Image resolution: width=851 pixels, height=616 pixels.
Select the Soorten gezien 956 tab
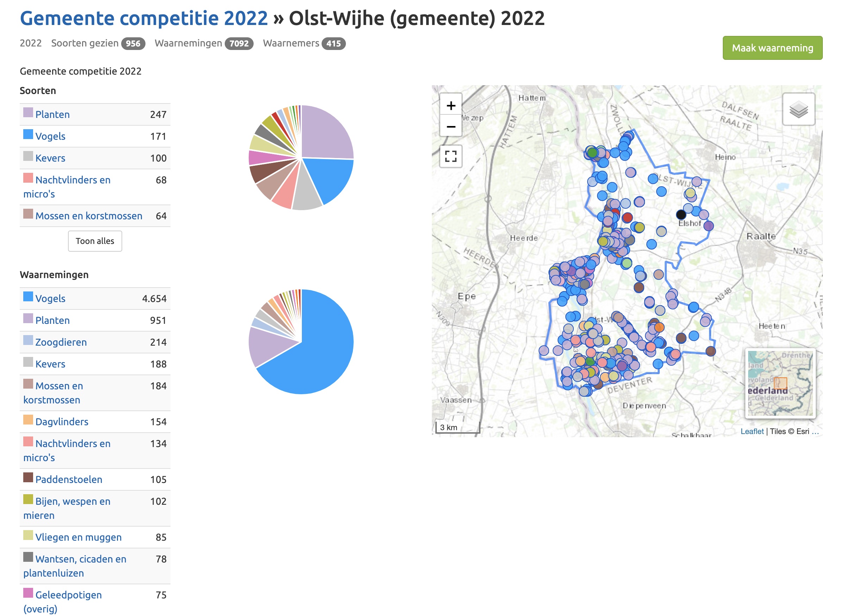point(98,44)
